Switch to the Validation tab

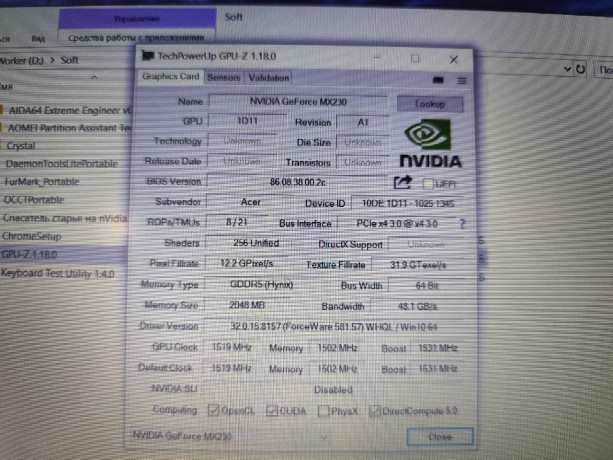(x=269, y=78)
